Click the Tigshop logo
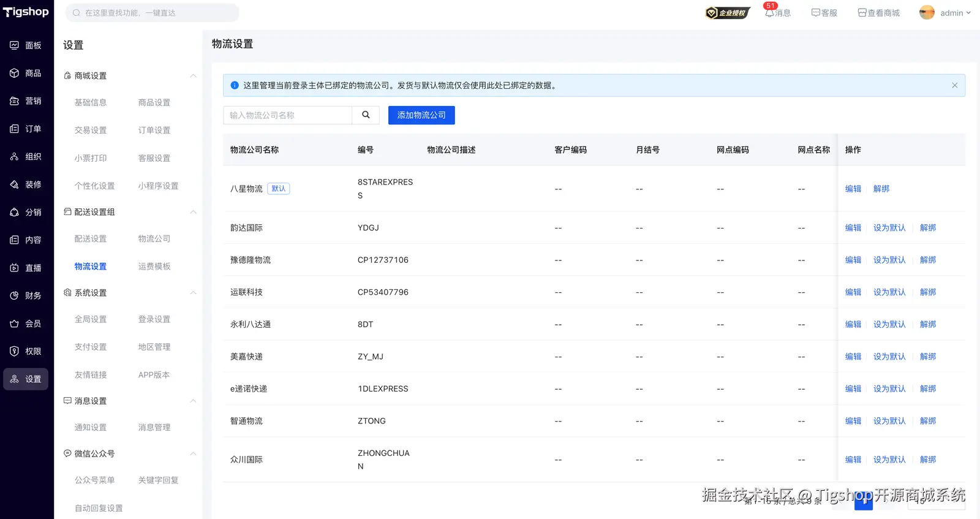This screenshot has width=980, height=519. click(26, 12)
